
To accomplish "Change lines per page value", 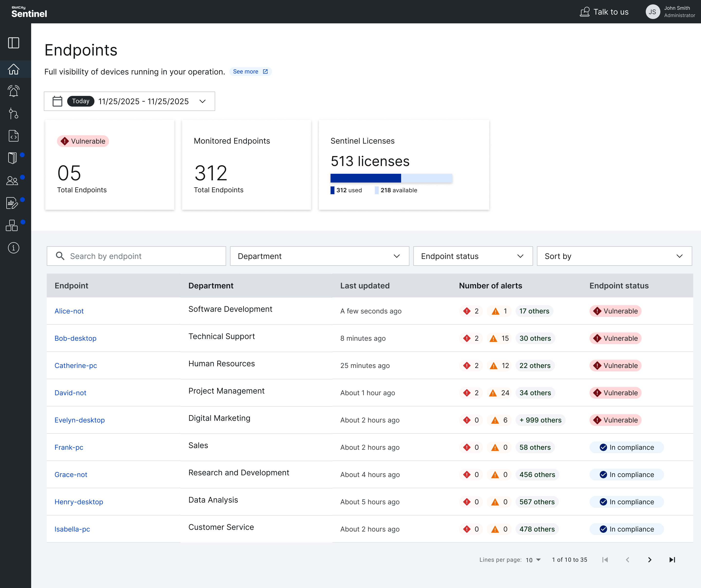I will pyautogui.click(x=533, y=560).
